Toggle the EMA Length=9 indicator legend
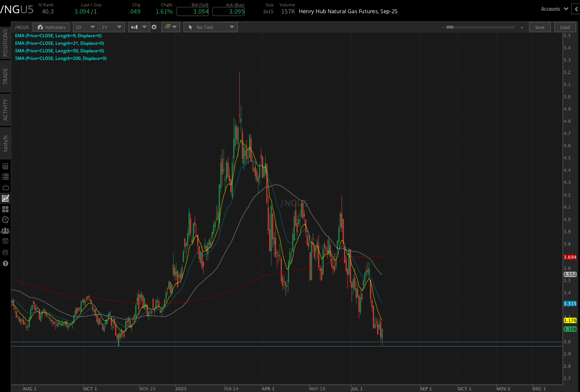Image resolution: width=580 pixels, height=392 pixels. click(x=59, y=36)
